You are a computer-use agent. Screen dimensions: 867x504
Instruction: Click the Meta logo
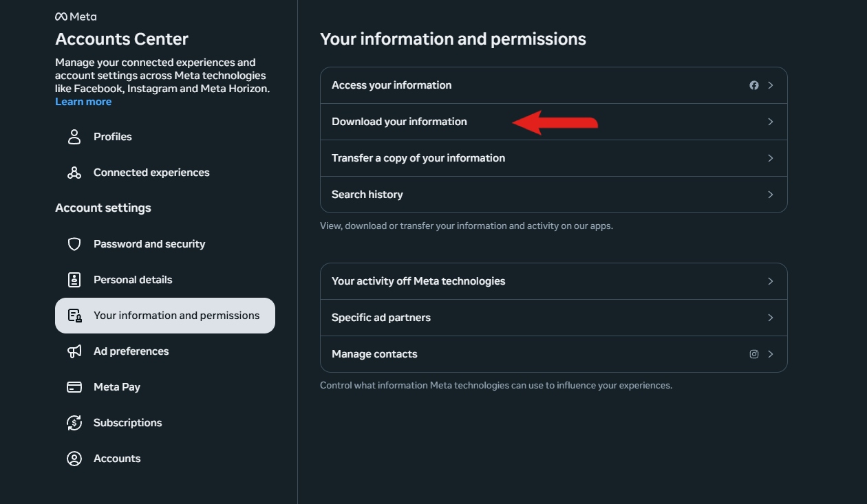coord(76,17)
